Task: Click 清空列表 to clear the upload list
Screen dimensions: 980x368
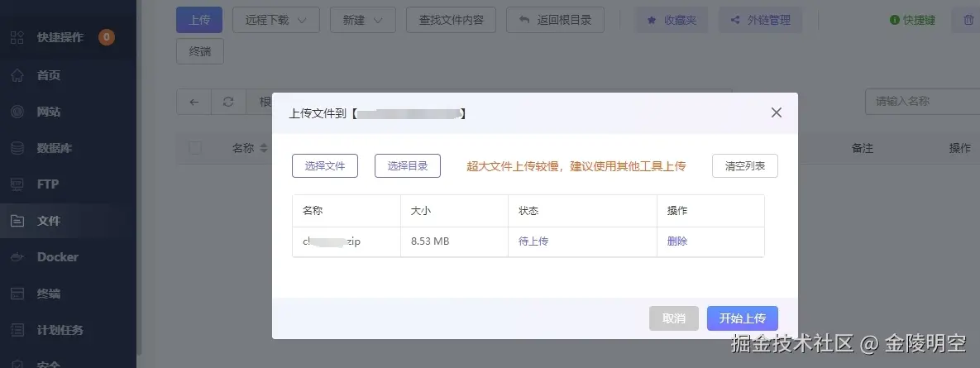Action: (x=745, y=166)
